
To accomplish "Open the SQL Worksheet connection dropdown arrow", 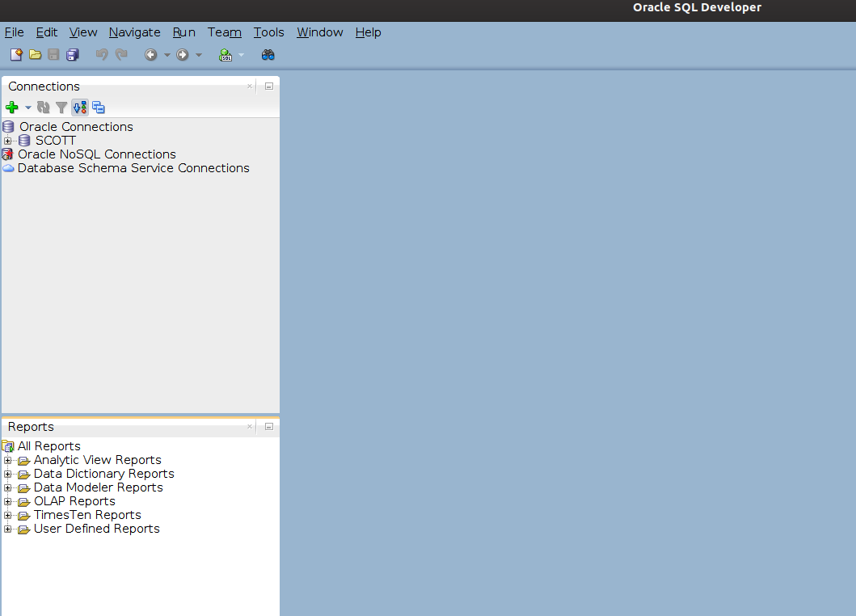I will click(x=242, y=55).
